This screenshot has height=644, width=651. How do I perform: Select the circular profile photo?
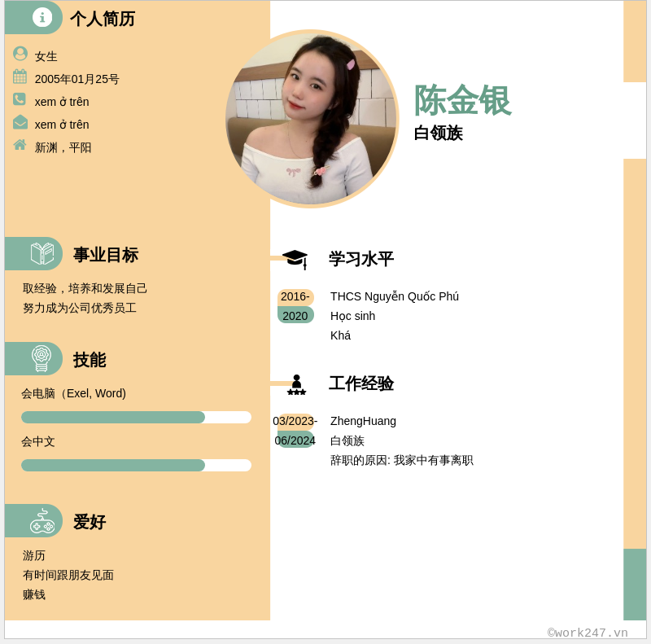[x=312, y=119]
